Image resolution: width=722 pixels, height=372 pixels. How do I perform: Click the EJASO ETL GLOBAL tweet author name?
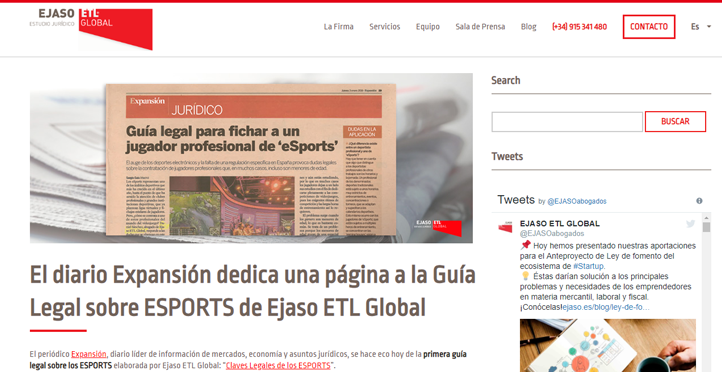559,223
